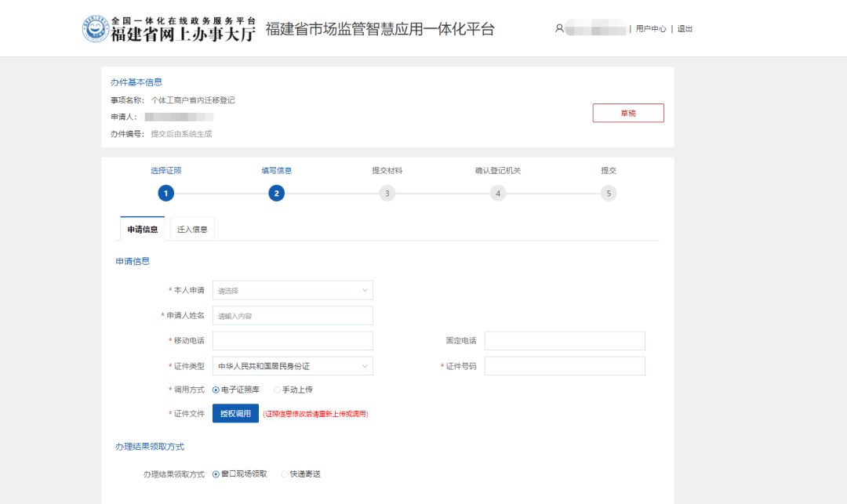Switch to 迁入信息 tab
Viewport: 847px width, 504px height.
(192, 230)
